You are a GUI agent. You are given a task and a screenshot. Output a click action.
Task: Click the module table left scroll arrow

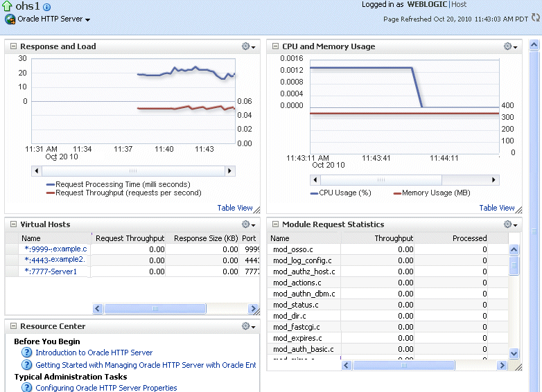click(x=347, y=366)
